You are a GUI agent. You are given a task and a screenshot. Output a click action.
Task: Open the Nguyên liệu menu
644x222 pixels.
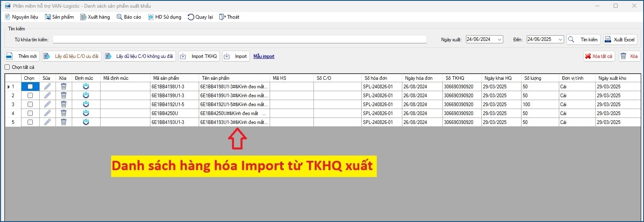(21, 17)
